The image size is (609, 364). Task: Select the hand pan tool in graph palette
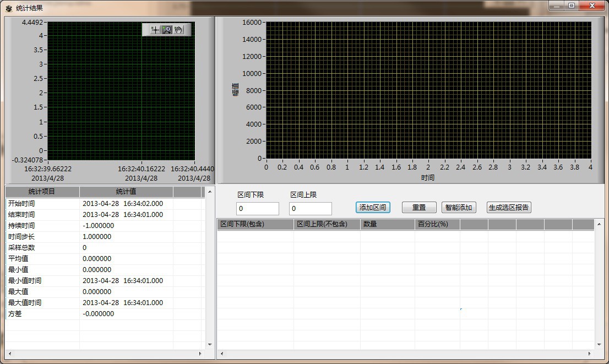point(178,30)
